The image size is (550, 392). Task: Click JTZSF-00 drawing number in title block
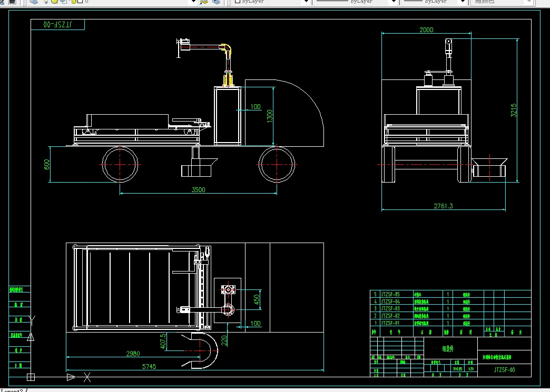tap(504, 369)
